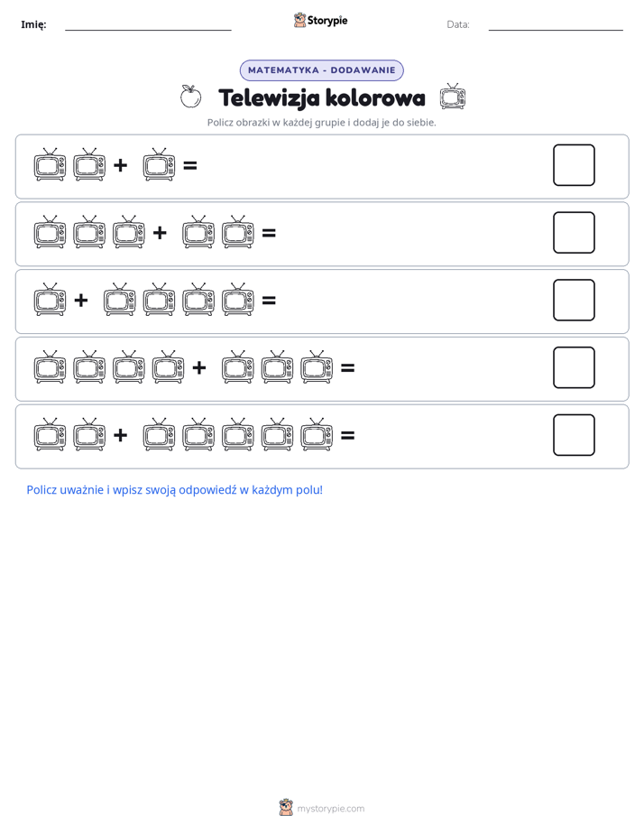
Task: Click the single TV before plus in third row
Action: pos(50,300)
